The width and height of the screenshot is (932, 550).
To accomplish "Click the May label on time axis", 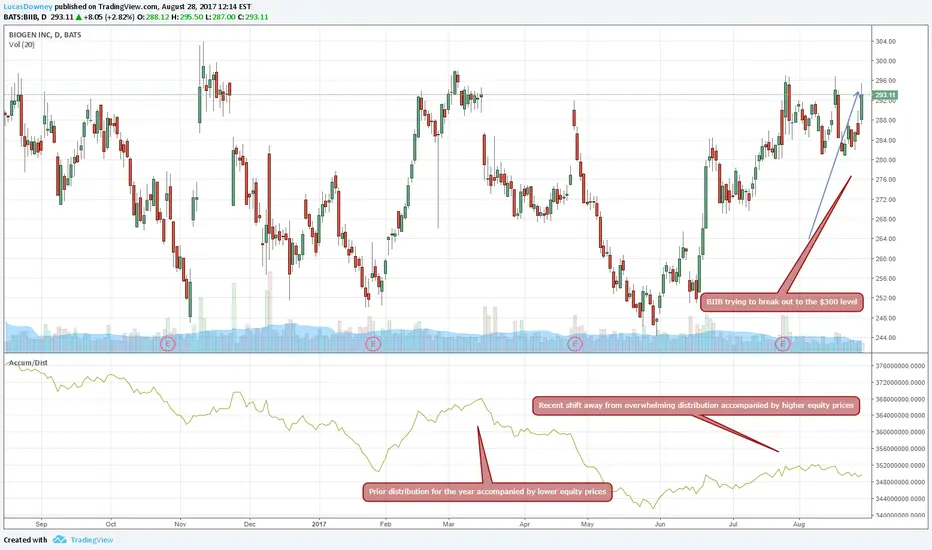I will coord(587,524).
